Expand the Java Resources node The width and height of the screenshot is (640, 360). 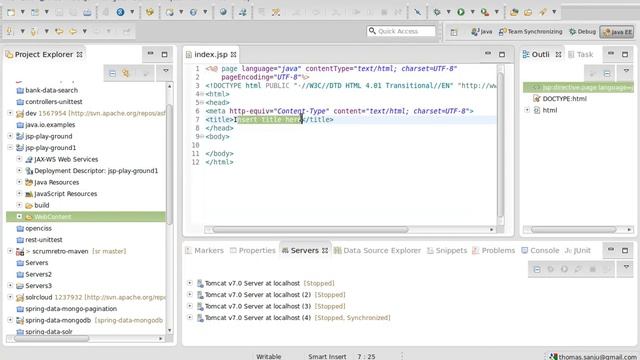click(19, 182)
